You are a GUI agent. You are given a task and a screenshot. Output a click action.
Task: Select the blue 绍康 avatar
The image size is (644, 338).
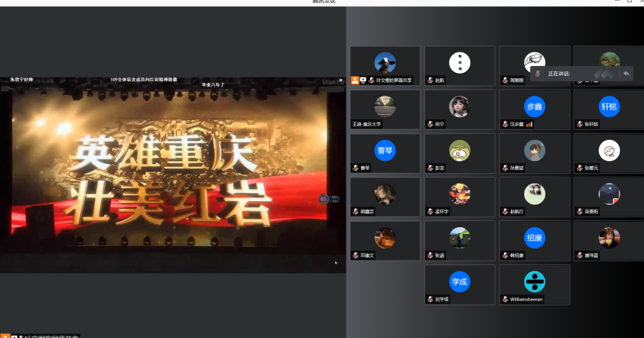point(534,238)
